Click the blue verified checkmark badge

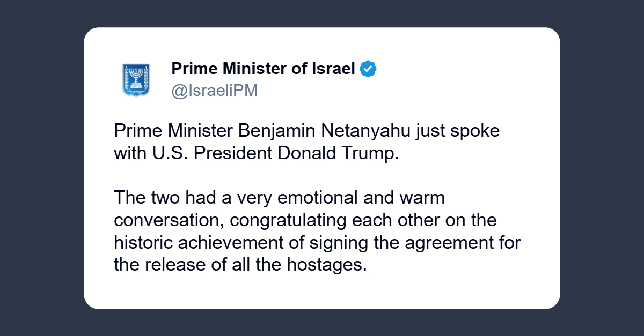tap(368, 69)
